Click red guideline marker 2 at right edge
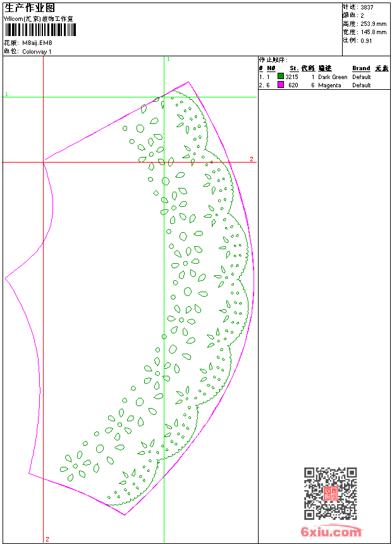The image size is (392, 544). tap(252, 159)
